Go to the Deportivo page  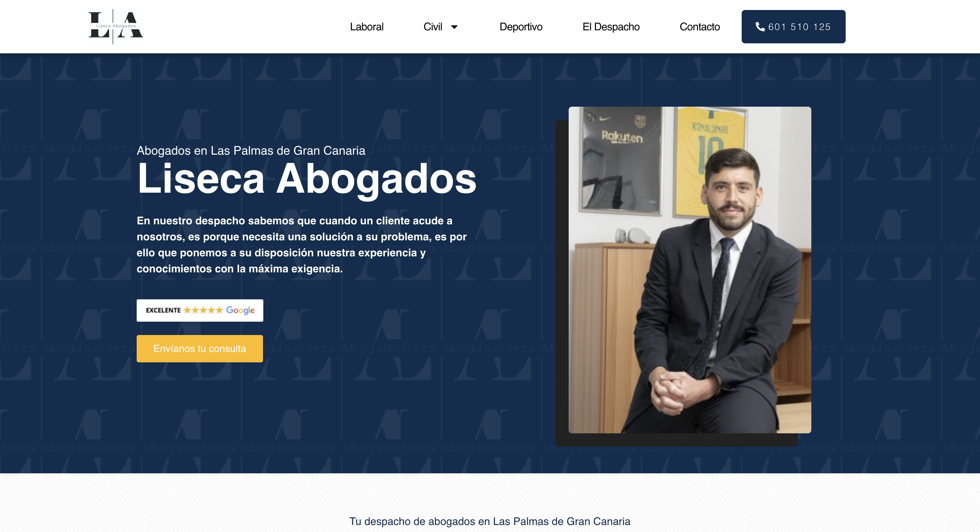point(520,27)
